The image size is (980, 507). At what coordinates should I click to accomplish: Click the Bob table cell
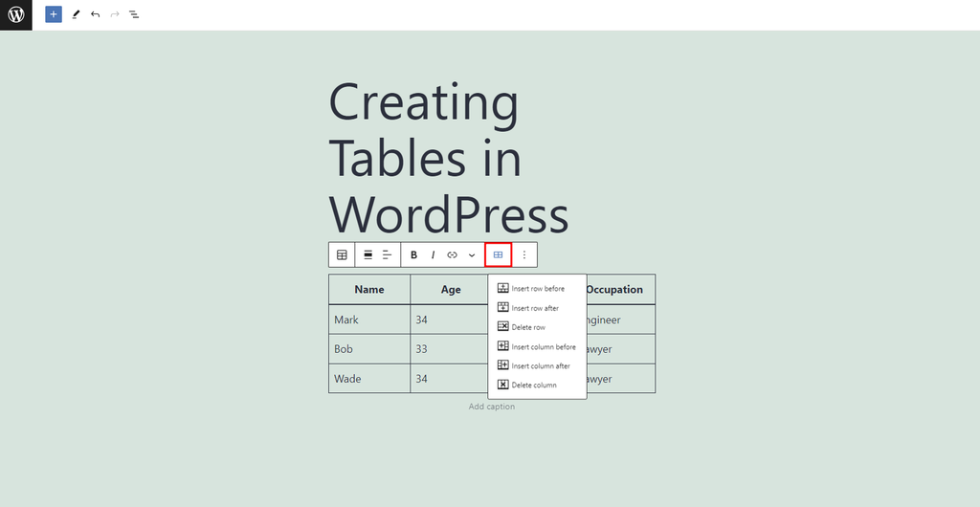(x=369, y=349)
